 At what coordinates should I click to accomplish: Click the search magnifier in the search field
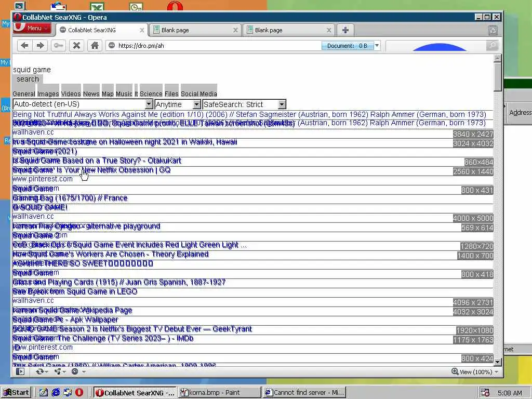coord(492,46)
